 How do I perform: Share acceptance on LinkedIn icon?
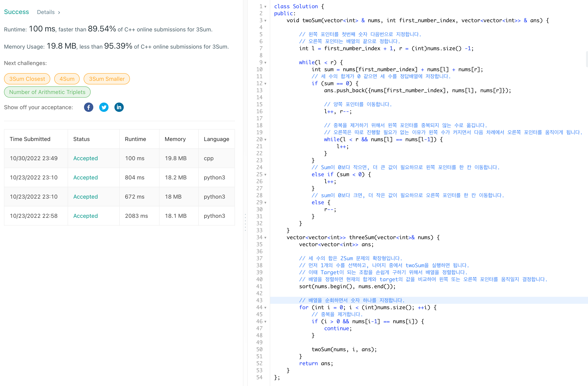119,107
